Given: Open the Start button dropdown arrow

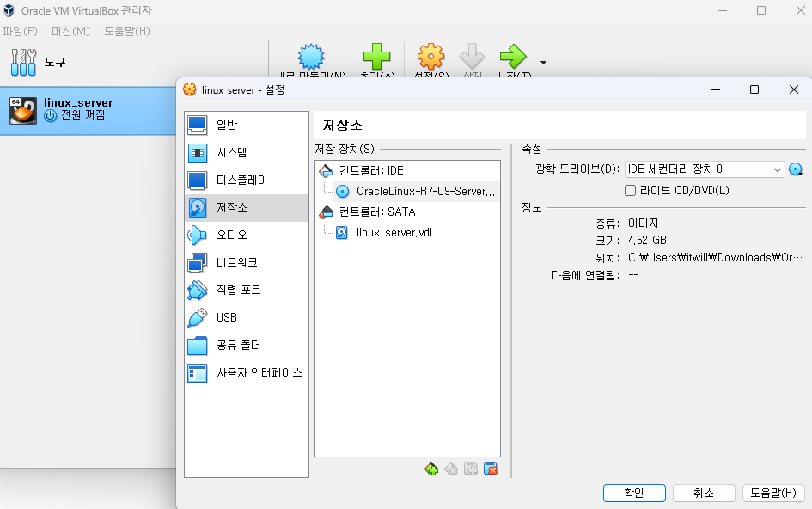Looking at the screenshot, I should point(543,62).
